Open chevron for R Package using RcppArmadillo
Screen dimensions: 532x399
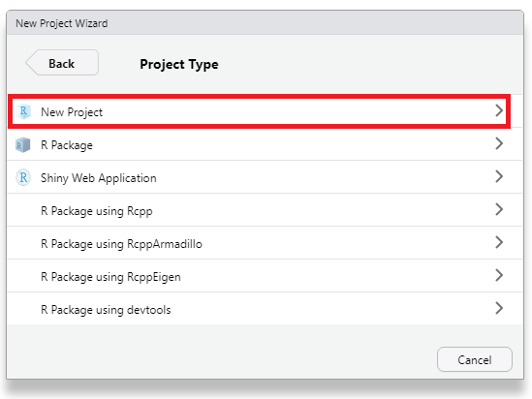[x=499, y=242]
